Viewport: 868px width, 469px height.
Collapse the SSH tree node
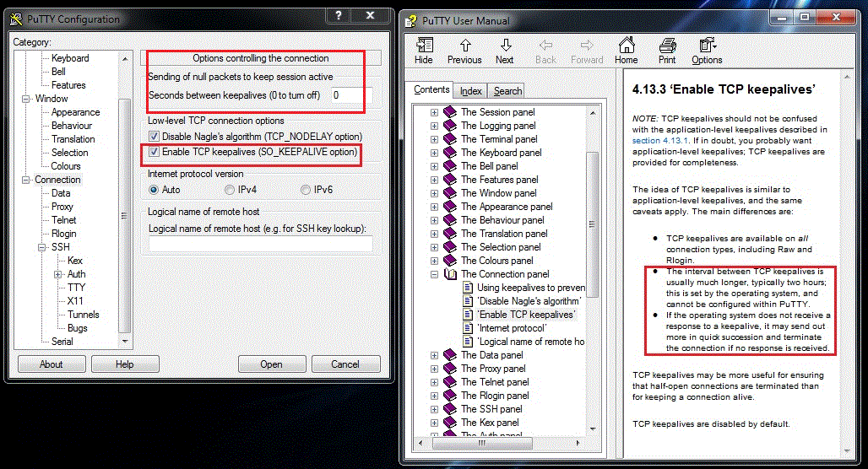pyautogui.click(x=41, y=247)
